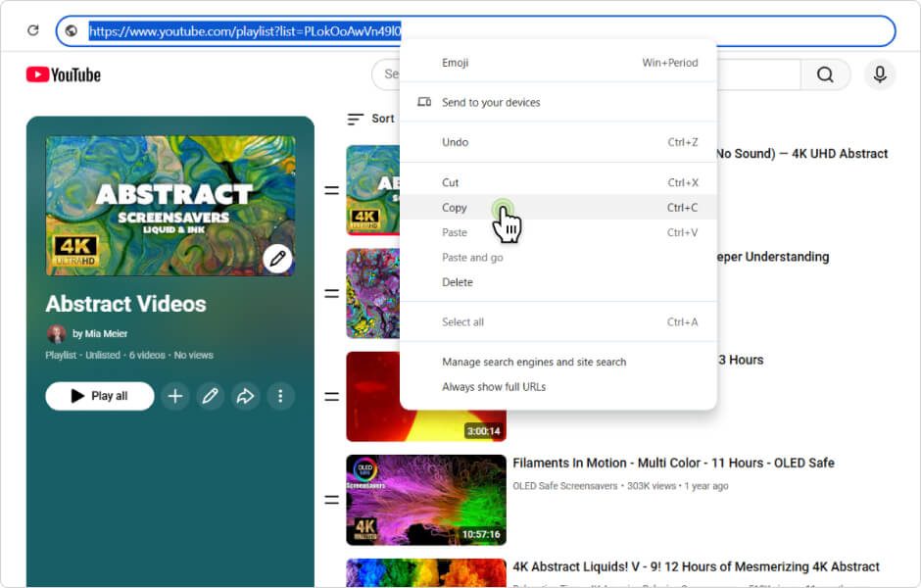The width and height of the screenshot is (921, 588).
Task: Click the browser reload icon
Action: point(32,31)
